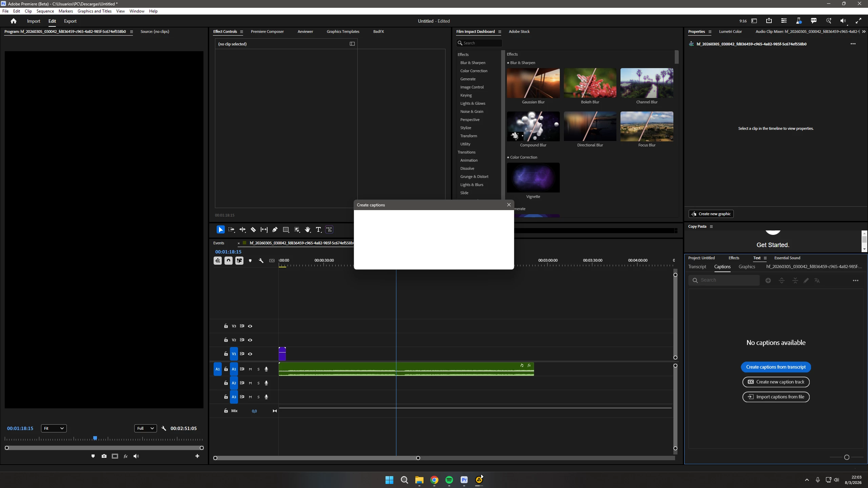Toggle the V3 track lock
This screenshot has width=868, height=488.
tap(226, 326)
